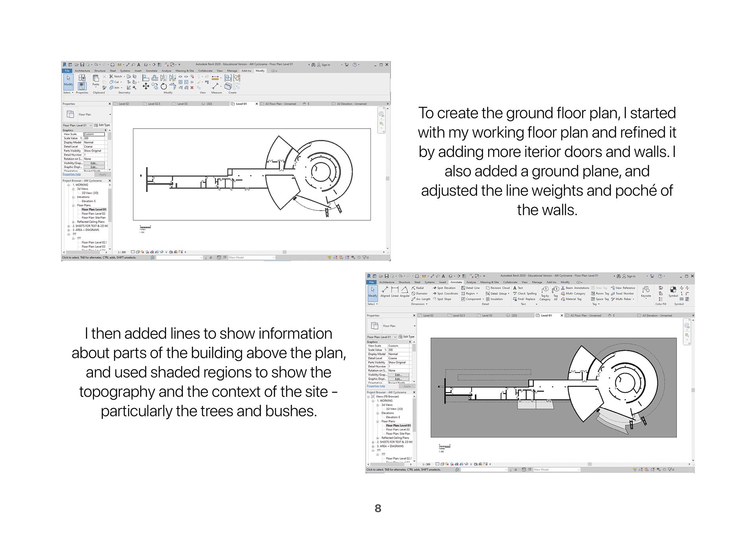Click the highlighted Annotate ribbon tab
The height and width of the screenshot is (534, 756).
tap(456, 282)
